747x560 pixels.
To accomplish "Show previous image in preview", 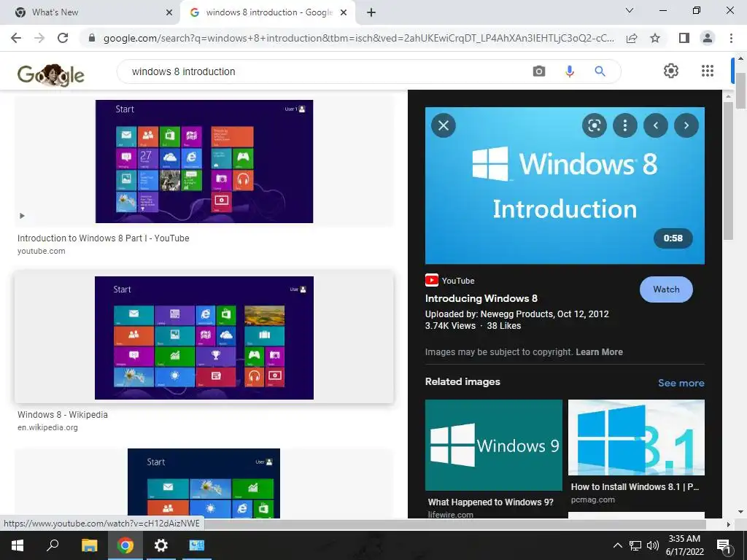I will (656, 125).
